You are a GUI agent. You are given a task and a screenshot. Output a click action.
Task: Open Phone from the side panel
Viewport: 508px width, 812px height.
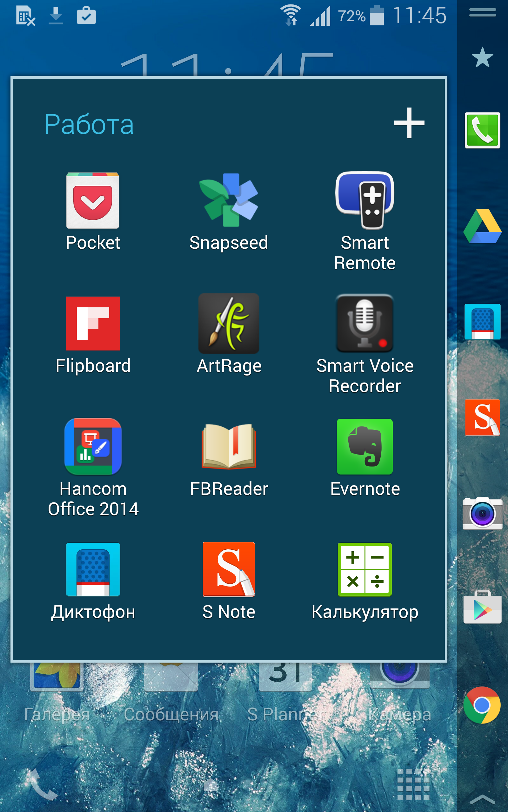pos(483,130)
